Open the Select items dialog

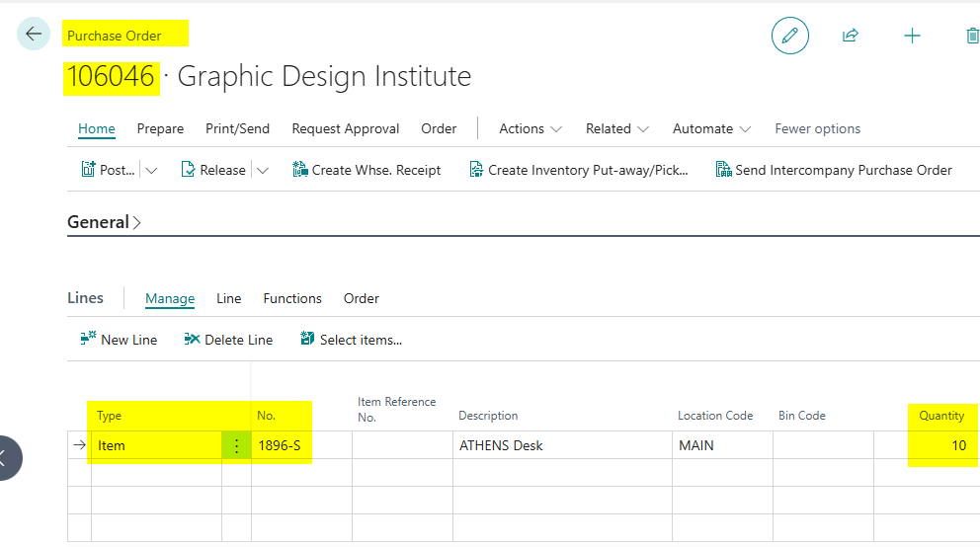(351, 340)
